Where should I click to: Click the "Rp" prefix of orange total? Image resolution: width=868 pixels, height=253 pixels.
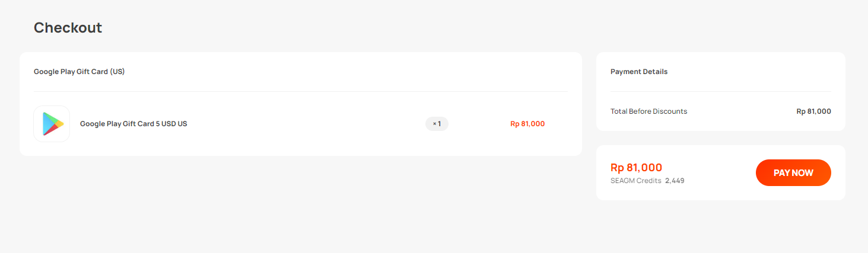(617, 168)
